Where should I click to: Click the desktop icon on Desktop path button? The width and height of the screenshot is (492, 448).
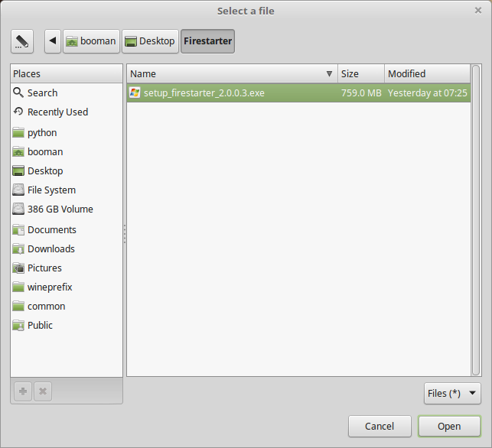coord(131,41)
